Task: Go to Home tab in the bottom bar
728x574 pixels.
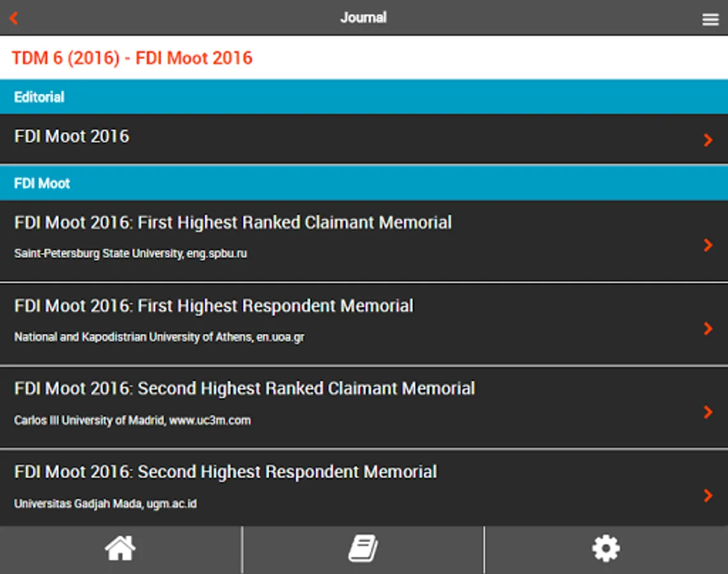Action: [x=120, y=548]
